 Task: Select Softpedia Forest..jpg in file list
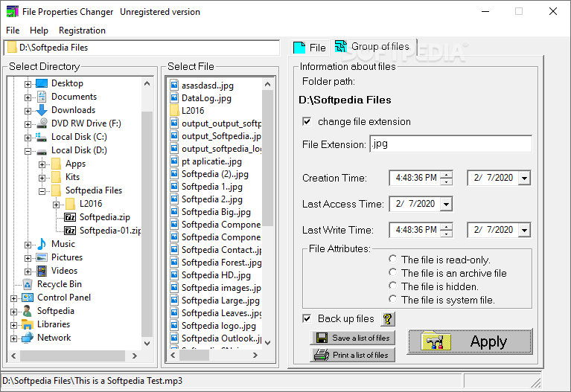point(221,263)
